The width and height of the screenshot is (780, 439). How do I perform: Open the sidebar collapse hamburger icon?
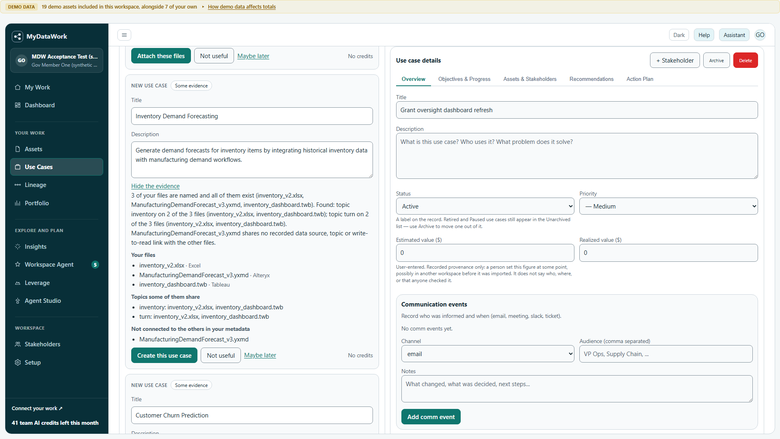click(x=124, y=35)
